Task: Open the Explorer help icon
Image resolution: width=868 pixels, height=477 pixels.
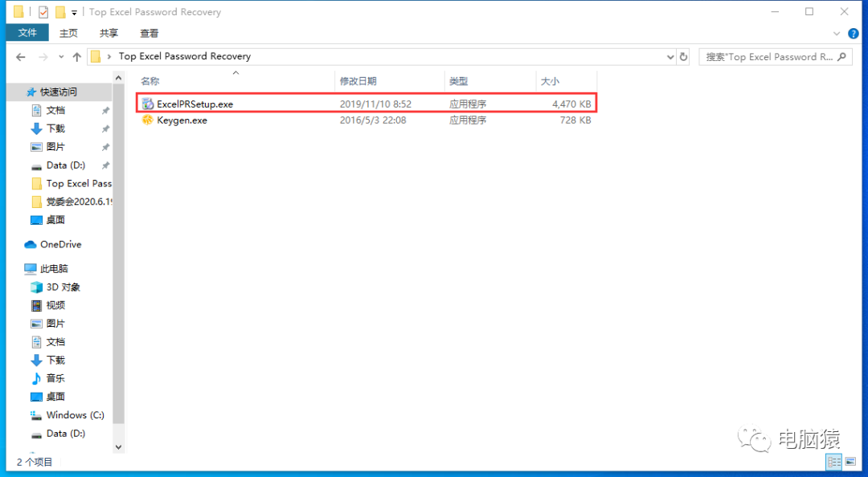Action: click(853, 34)
